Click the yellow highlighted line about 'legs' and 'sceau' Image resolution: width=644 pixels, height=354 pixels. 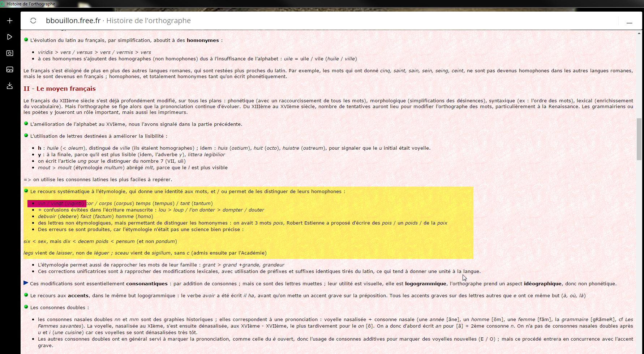(145, 253)
